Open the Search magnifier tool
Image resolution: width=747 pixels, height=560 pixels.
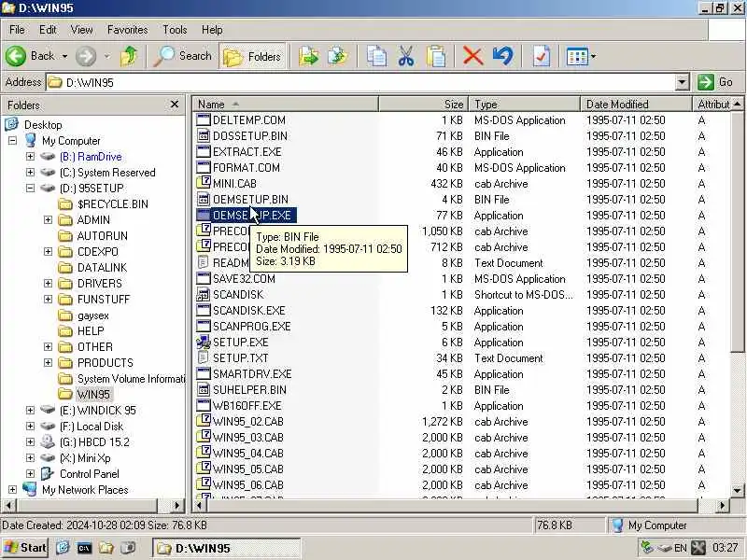click(182, 56)
